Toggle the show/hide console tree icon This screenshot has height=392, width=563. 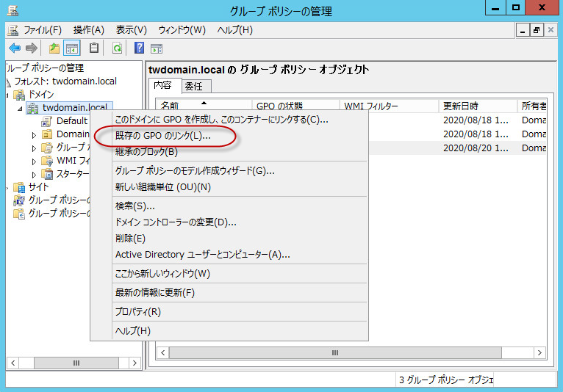[72, 48]
